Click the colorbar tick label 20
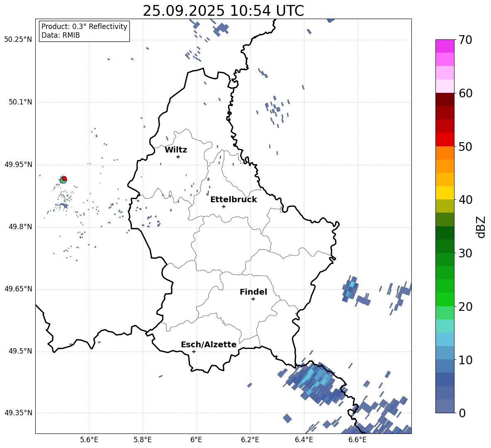 465,306
